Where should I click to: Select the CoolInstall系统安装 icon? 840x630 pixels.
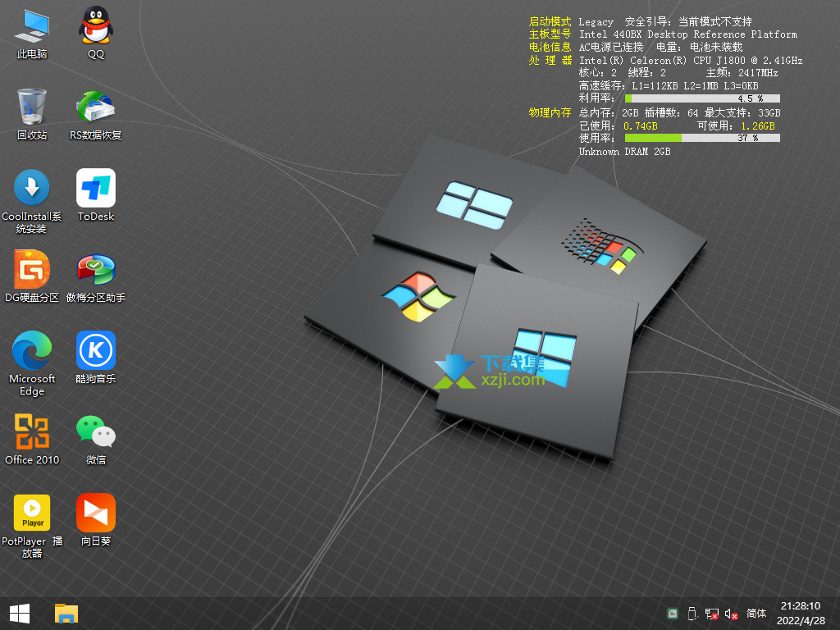(32, 202)
